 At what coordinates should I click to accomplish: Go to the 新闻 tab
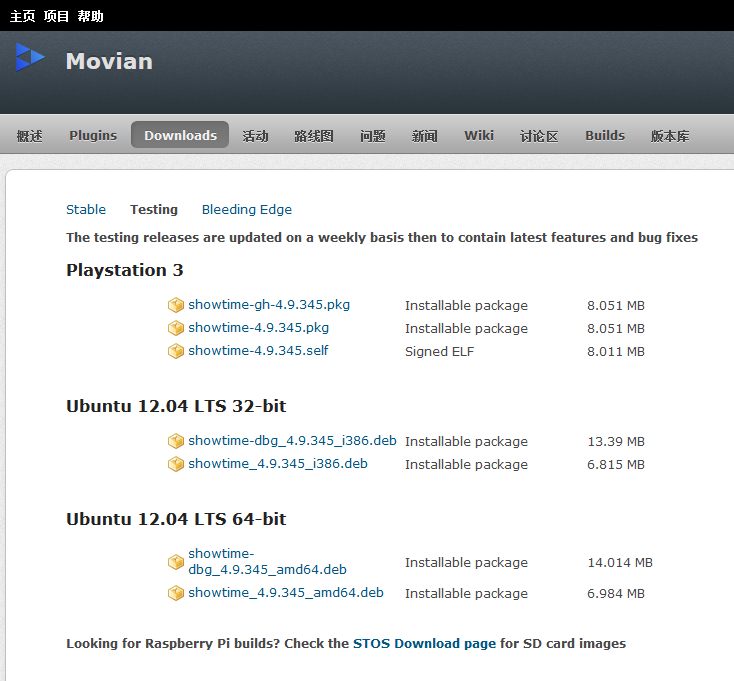pos(425,136)
